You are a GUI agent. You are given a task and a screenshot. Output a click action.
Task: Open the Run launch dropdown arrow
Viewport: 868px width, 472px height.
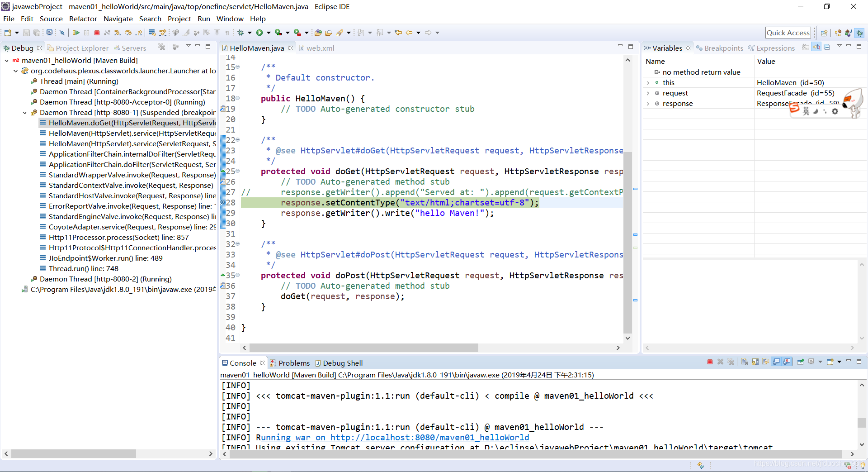(x=269, y=33)
